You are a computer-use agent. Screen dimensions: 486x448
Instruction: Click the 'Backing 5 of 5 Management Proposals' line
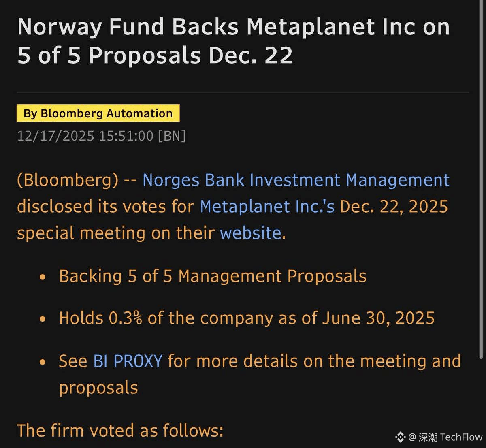(x=213, y=276)
